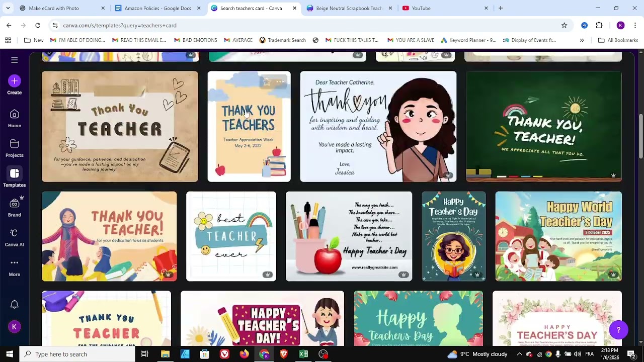Viewport: 644px width, 362px height.
Task: Open Brand in the Canva sidebar
Action: click(14, 208)
